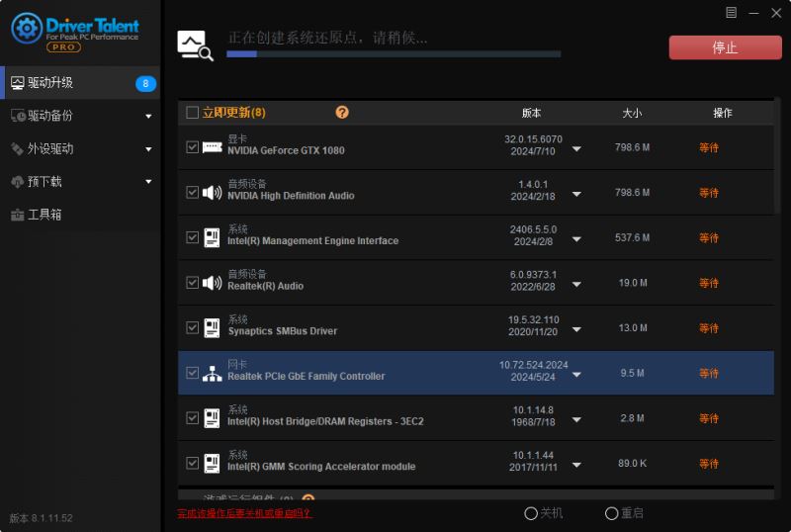Screen dimensions: 791x532
Task: Click 等待 status for NVIDIA High Definition Audio
Action: 709,193
